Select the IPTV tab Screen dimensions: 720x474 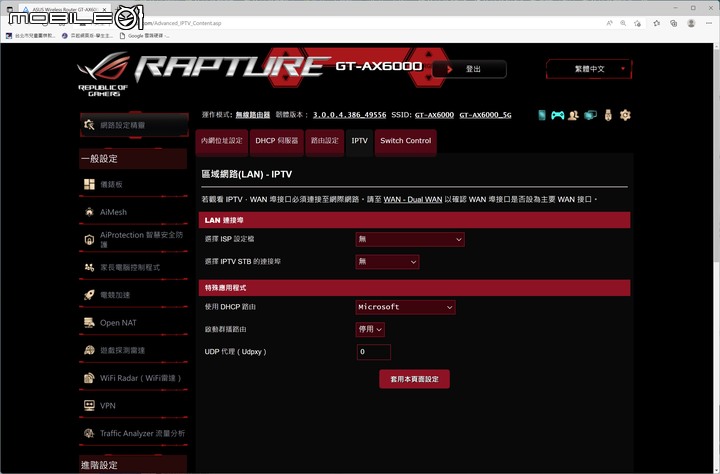coord(360,141)
